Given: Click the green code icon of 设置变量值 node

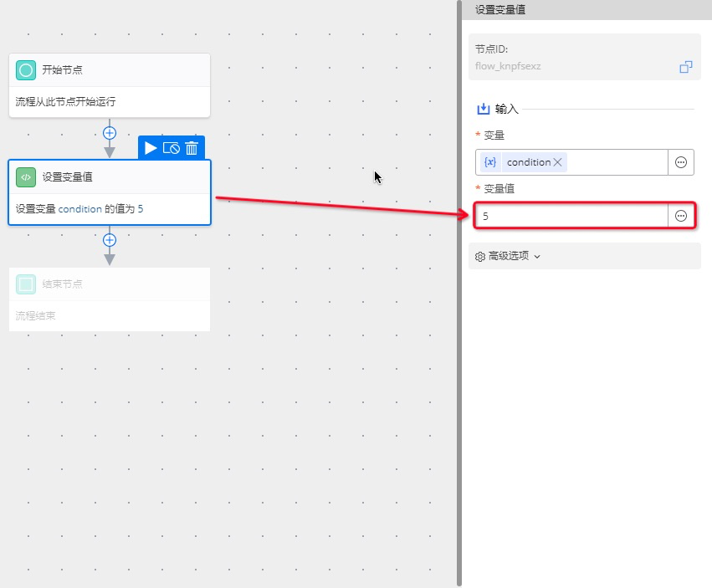Looking at the screenshot, I should click(26, 177).
